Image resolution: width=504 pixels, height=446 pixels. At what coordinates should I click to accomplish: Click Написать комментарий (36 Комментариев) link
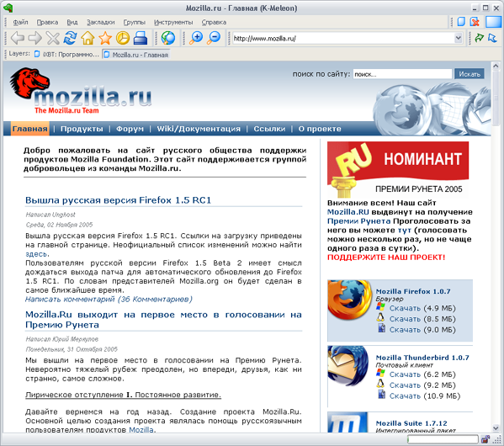click(x=109, y=299)
